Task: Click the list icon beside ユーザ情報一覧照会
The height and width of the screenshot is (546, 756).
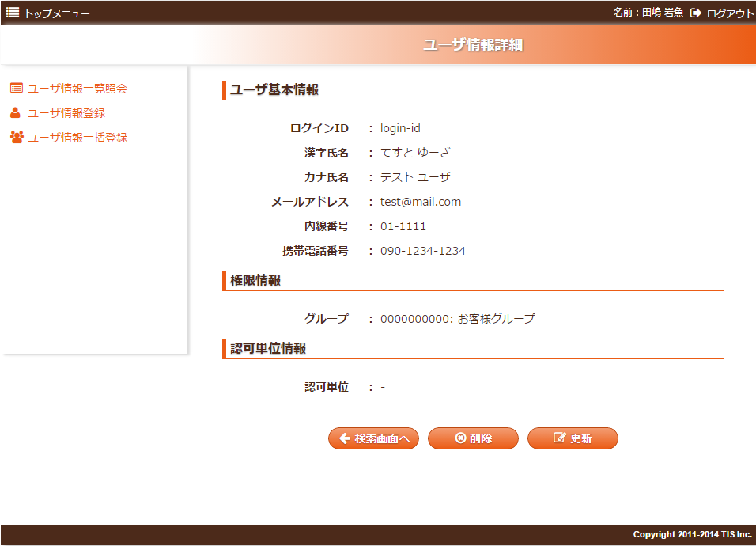Action: (x=17, y=89)
